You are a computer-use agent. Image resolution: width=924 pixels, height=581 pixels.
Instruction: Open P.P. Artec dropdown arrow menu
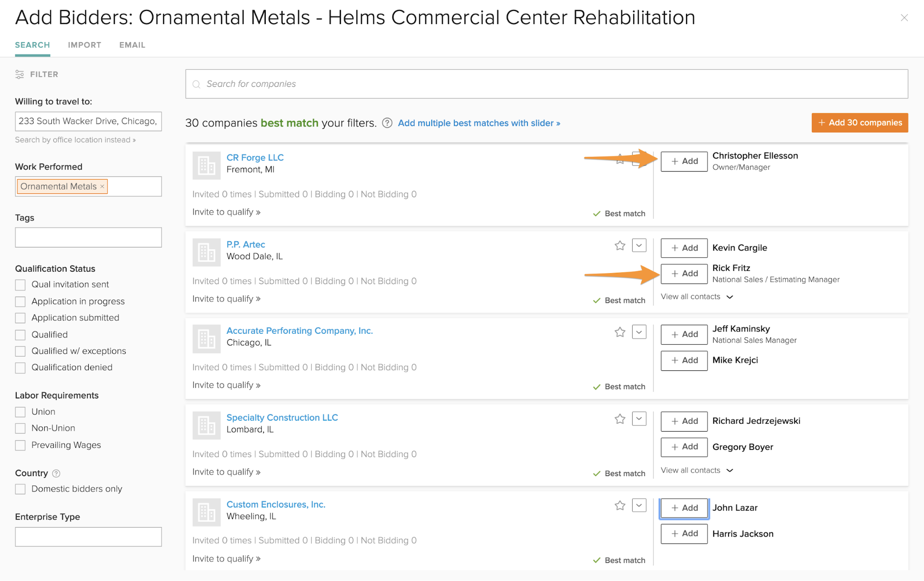pyautogui.click(x=639, y=245)
